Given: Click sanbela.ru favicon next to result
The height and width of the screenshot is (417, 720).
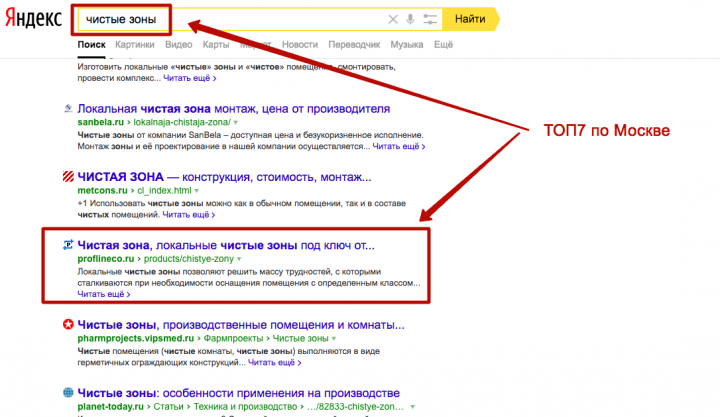Looking at the screenshot, I should tap(68, 108).
